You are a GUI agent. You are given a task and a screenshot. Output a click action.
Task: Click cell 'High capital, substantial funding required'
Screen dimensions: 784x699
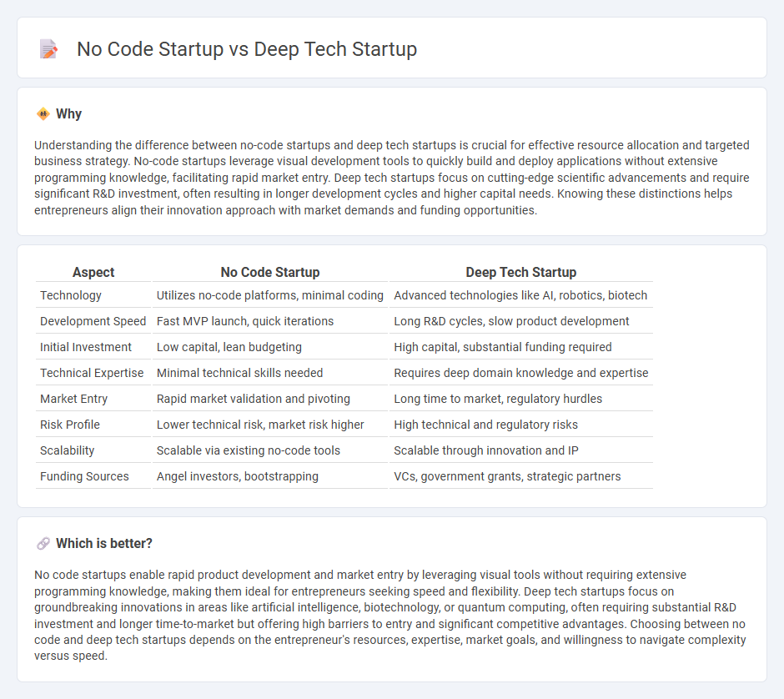502,347
